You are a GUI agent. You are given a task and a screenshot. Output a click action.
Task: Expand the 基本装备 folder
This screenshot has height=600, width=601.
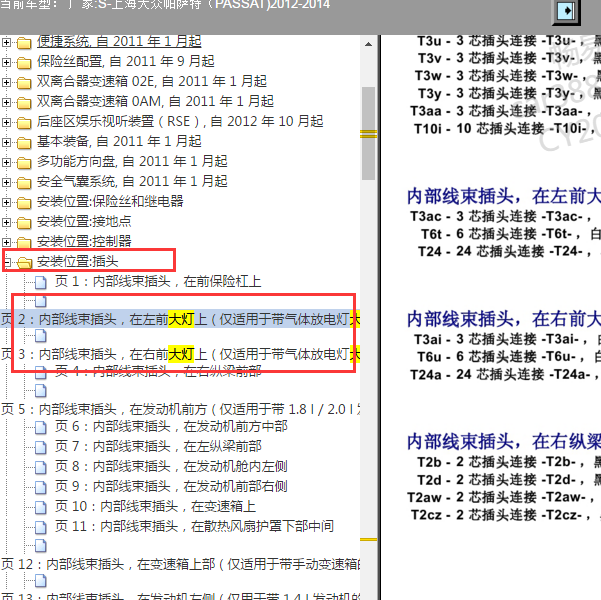click(x=6, y=142)
